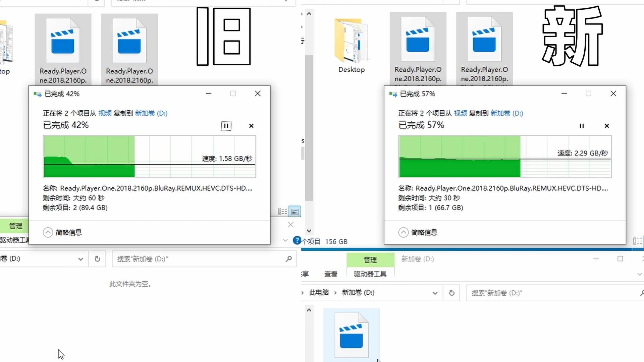The width and height of the screenshot is (644, 362).
Task: Expand 简略信息 in the 57% copy dialog
Action: (x=403, y=232)
